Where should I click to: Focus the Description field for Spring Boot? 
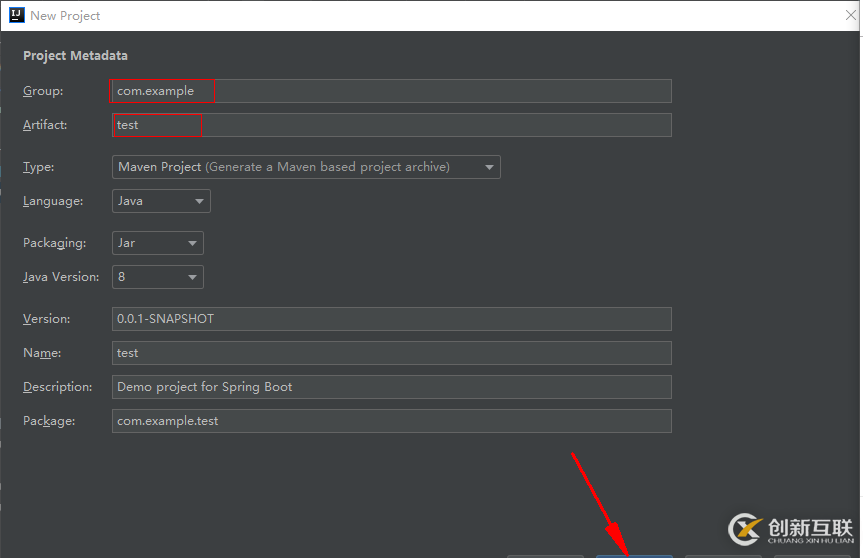(x=391, y=387)
